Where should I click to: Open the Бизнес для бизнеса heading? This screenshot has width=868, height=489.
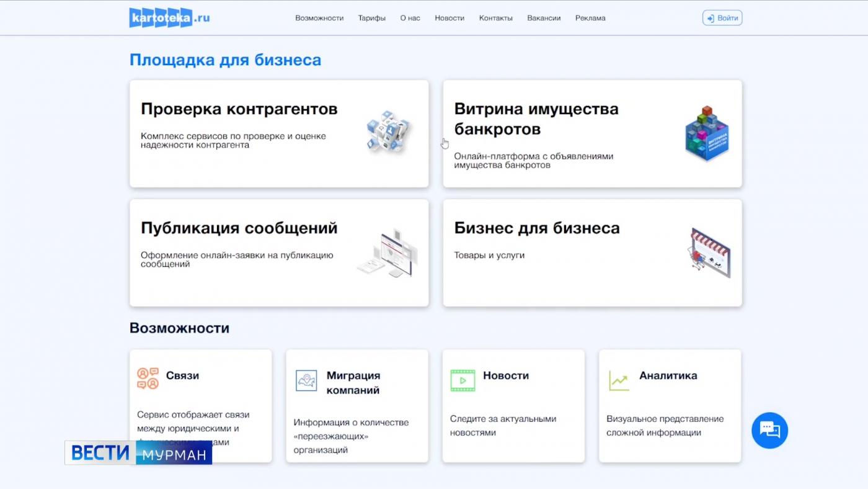(x=537, y=228)
